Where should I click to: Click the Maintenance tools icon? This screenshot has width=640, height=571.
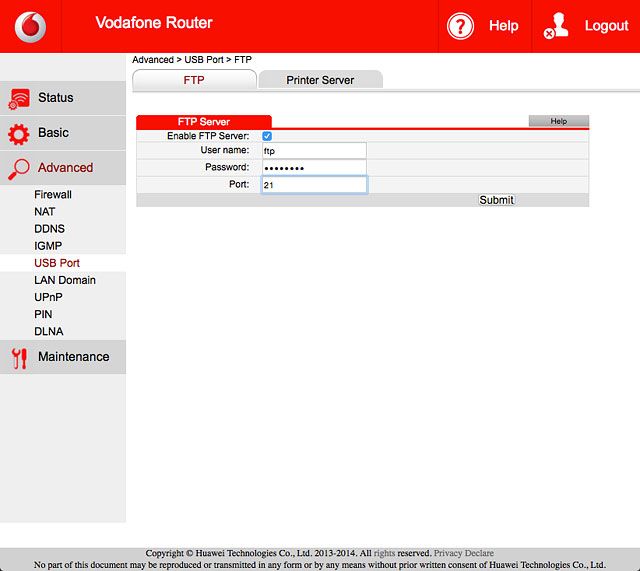[19, 358]
